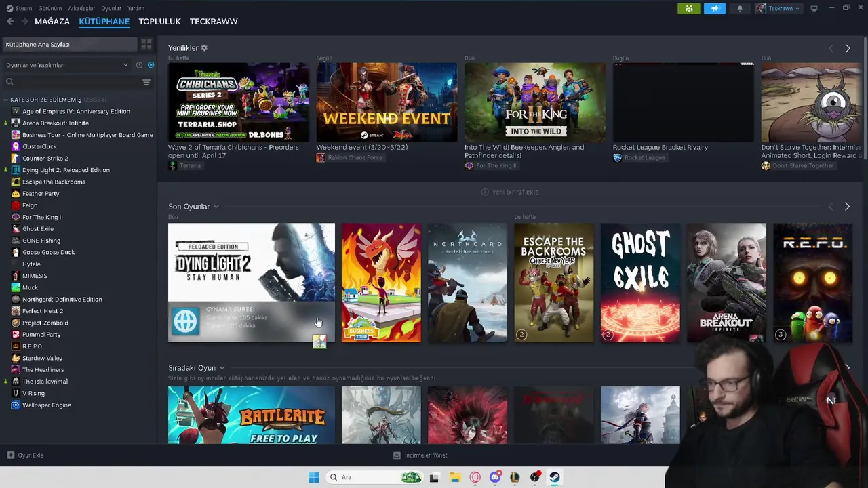Open the Steam menu
This screenshot has height=488, width=868.
(24, 8)
